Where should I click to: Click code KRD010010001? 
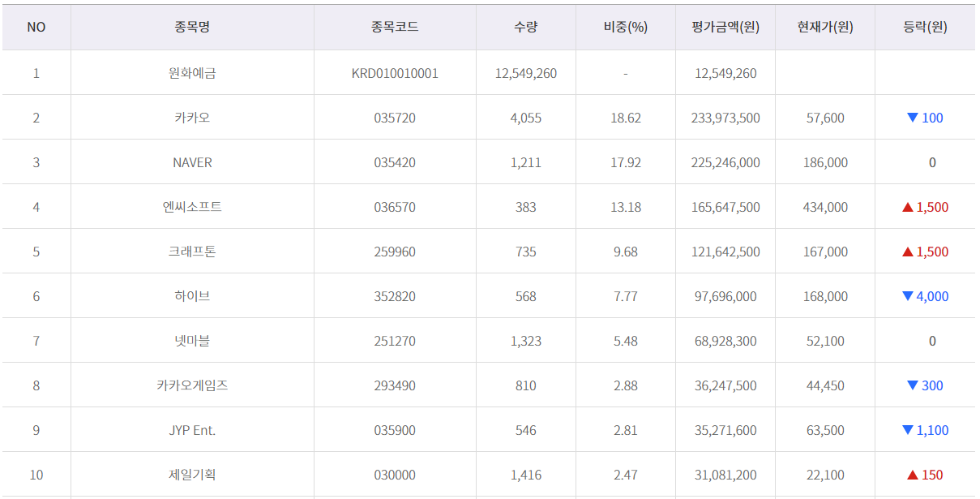coord(395,73)
